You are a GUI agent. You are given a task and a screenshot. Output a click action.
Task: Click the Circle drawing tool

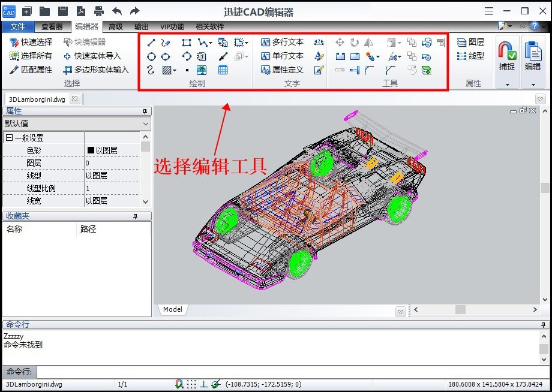[x=151, y=56]
